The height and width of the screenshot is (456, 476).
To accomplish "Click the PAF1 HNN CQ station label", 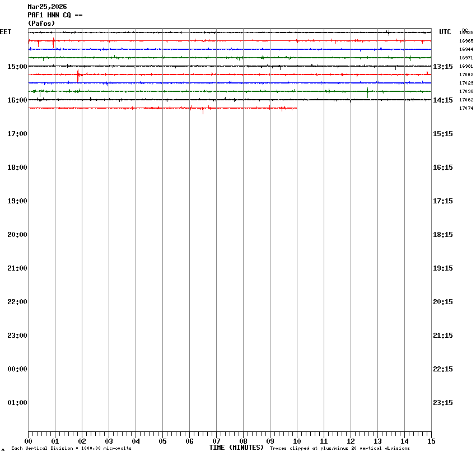I will (55, 15).
